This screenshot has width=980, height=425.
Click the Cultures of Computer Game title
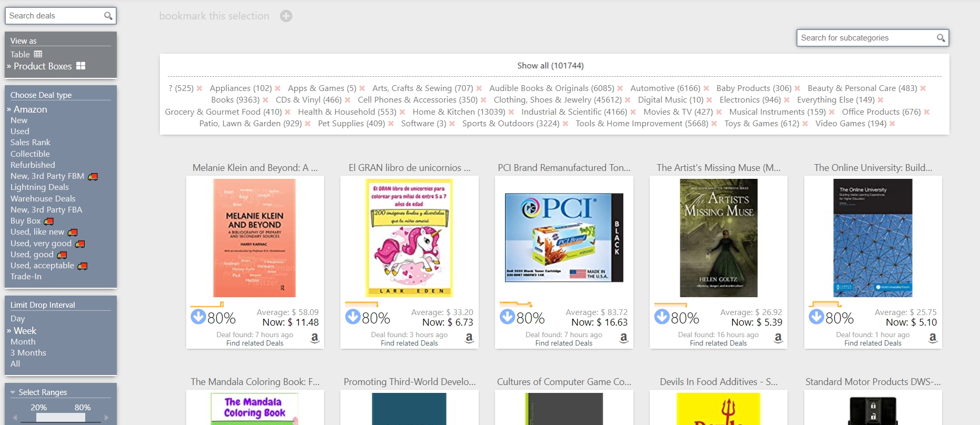(x=564, y=382)
